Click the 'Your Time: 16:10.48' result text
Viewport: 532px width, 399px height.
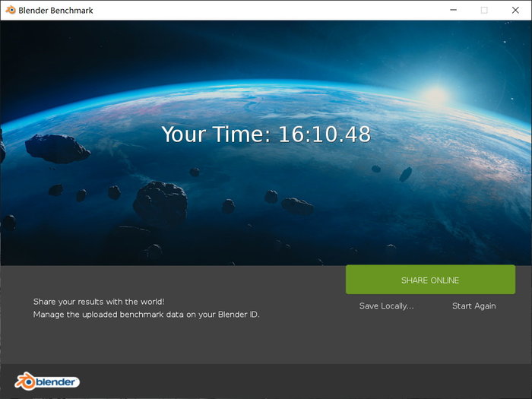[265, 135]
